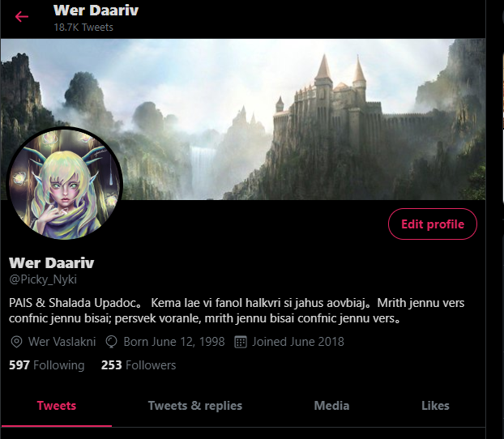
Task: Open the Likes tab
Action: [435, 406]
